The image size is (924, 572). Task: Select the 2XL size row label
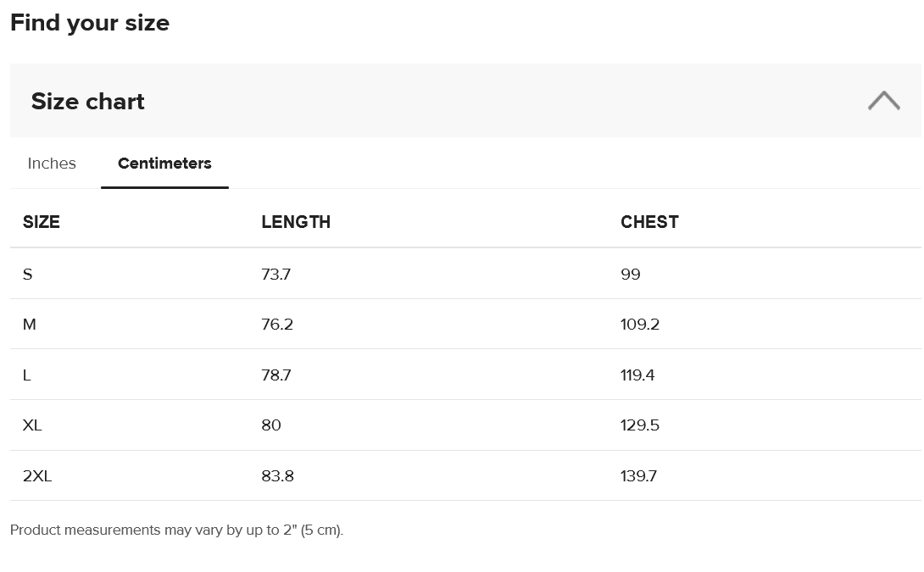coord(37,476)
